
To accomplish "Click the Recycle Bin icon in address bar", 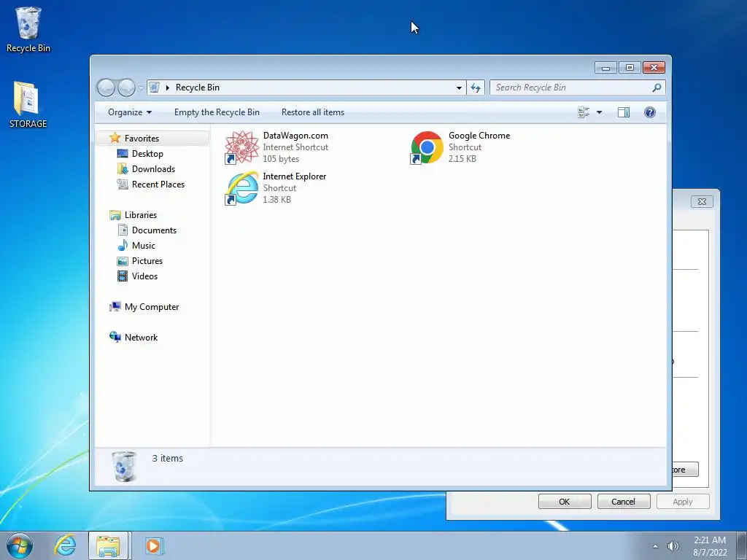I will [x=154, y=87].
